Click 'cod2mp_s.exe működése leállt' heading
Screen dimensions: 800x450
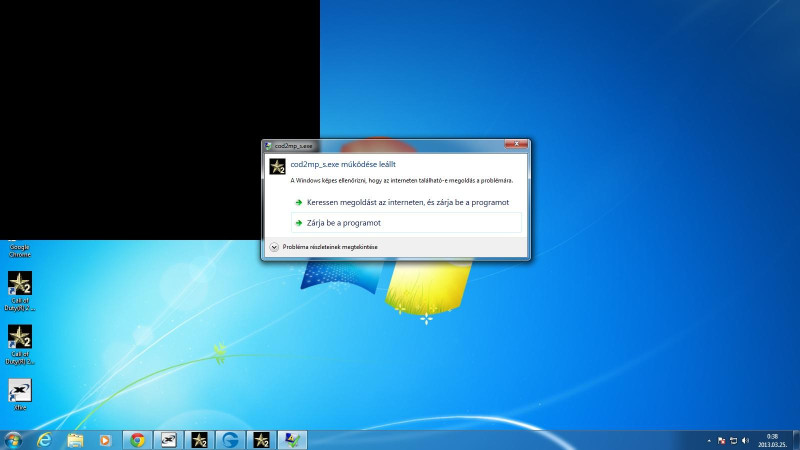(x=343, y=164)
